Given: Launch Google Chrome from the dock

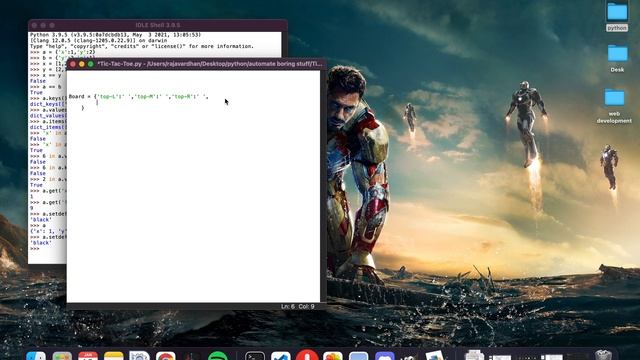Looking at the screenshot, I should (165, 356).
